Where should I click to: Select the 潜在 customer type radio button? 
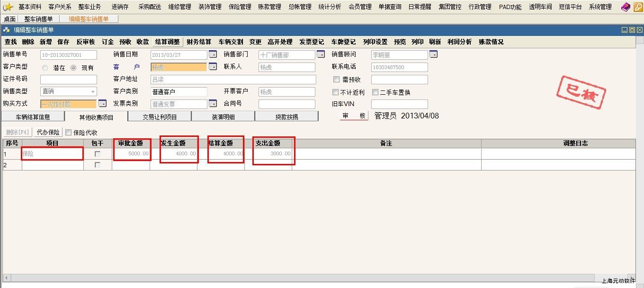coord(45,68)
